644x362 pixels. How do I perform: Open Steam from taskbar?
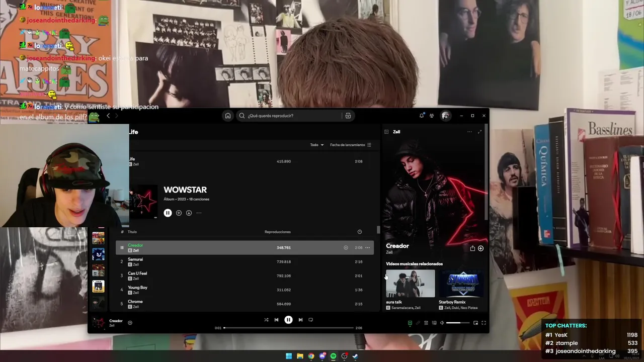tap(355, 356)
